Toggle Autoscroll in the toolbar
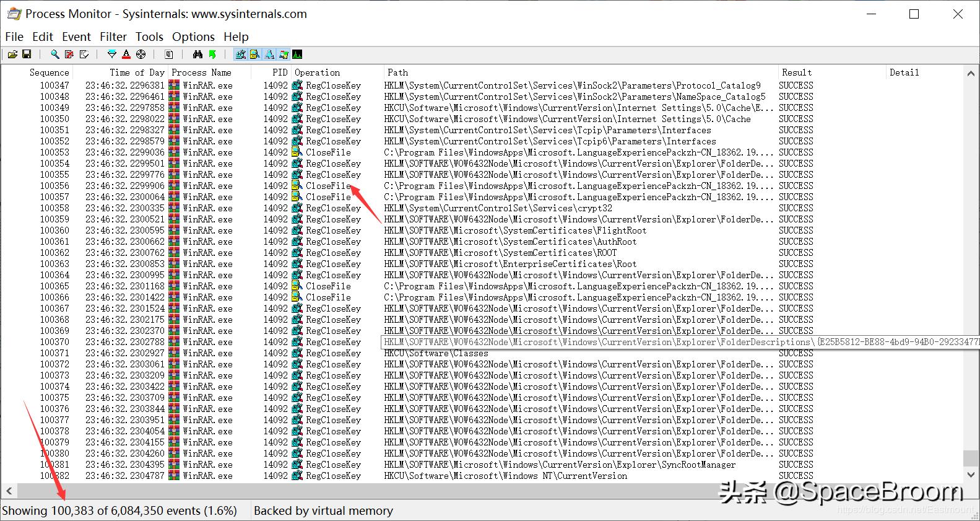Viewport: 980px width, 521px height. (x=69, y=55)
